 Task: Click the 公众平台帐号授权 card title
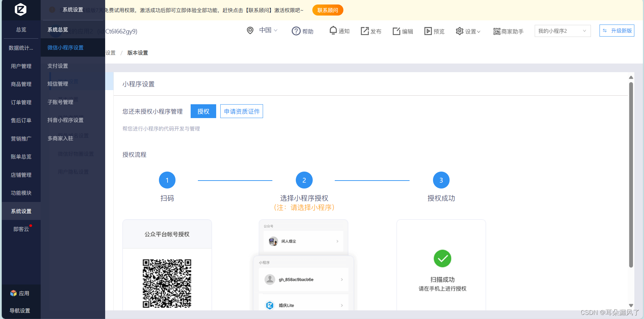(x=167, y=234)
